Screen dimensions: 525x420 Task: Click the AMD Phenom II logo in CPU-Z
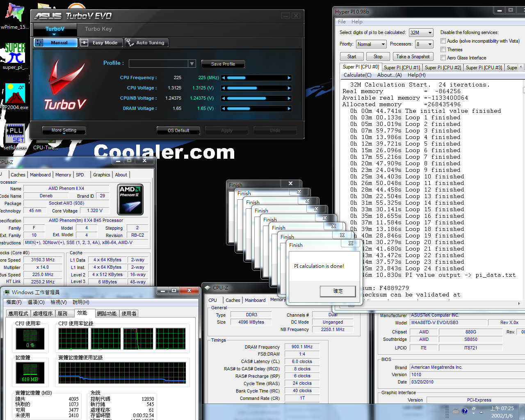click(130, 199)
